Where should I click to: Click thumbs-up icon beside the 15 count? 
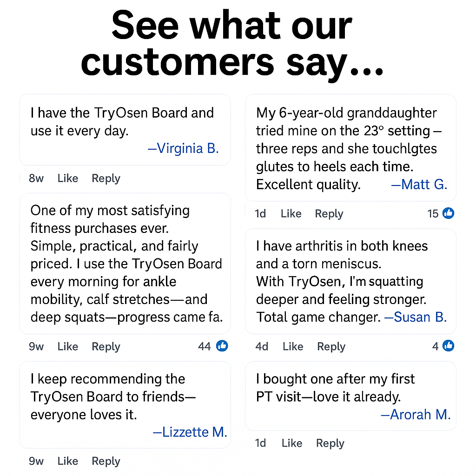(448, 213)
